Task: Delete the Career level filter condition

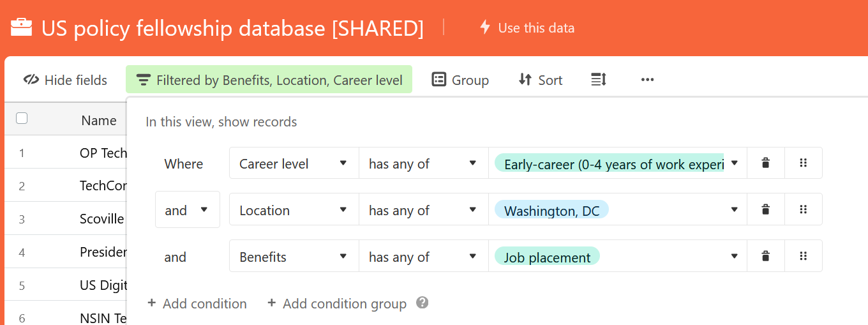Action: tap(766, 163)
